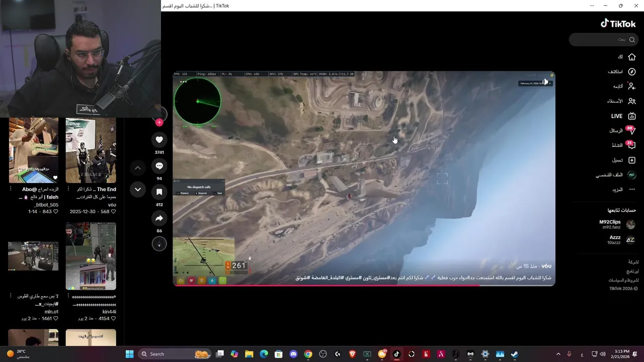The height and width of the screenshot is (362, 644).
Task: Open the active TikTok taskbar icon
Action: 396,354
